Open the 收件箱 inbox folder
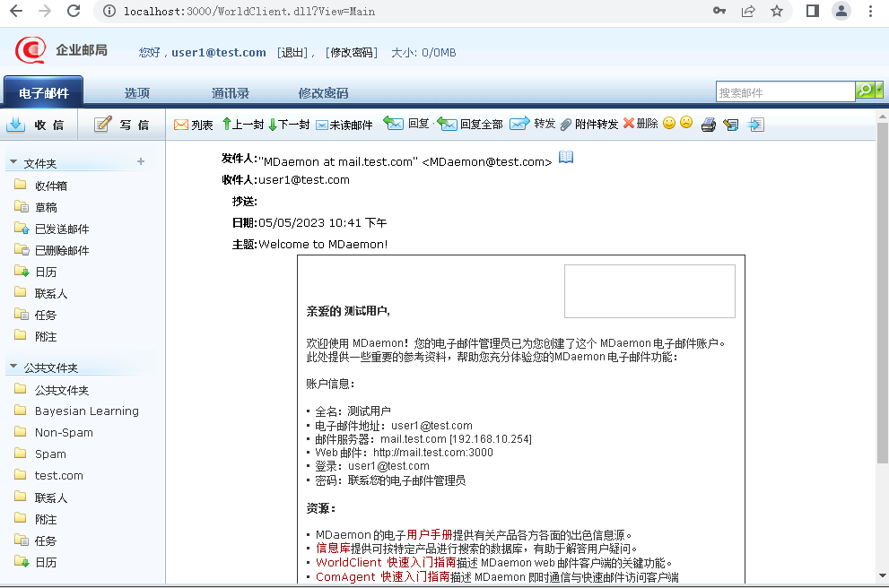Image resolution: width=889 pixels, height=588 pixels. (x=50, y=186)
